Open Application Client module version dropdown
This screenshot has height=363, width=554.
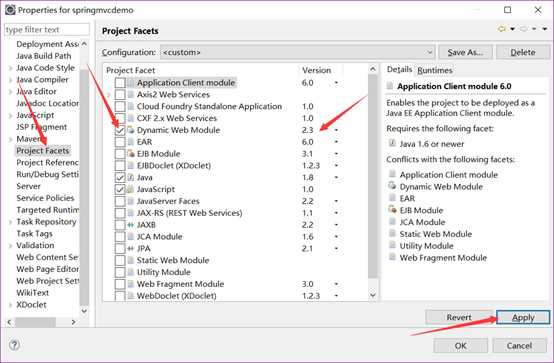tap(336, 83)
